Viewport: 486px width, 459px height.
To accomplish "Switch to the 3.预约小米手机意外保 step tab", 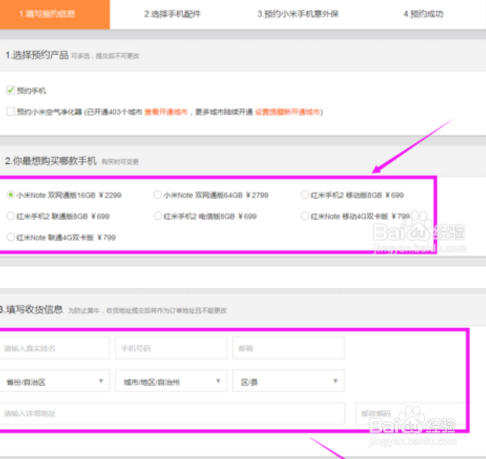I will (x=298, y=14).
